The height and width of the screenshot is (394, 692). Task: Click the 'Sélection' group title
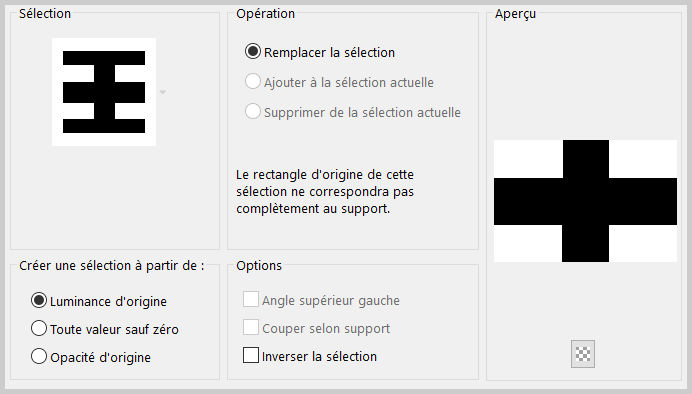[45, 14]
